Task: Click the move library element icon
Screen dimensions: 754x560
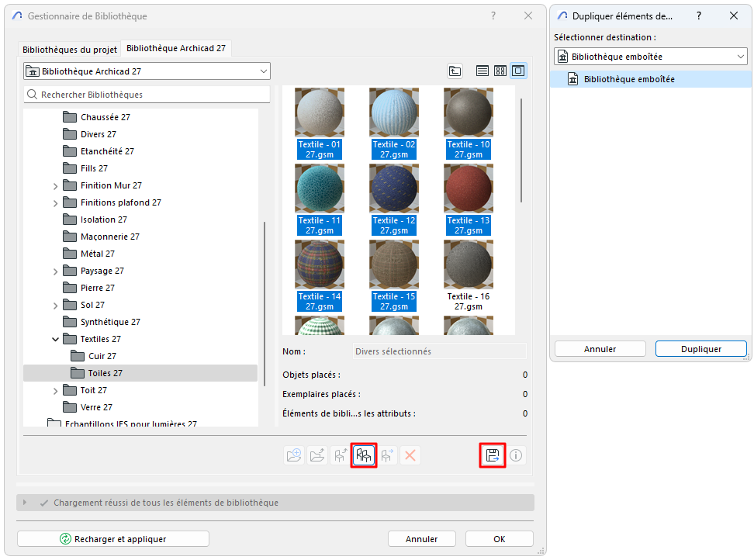Action: tap(387, 455)
